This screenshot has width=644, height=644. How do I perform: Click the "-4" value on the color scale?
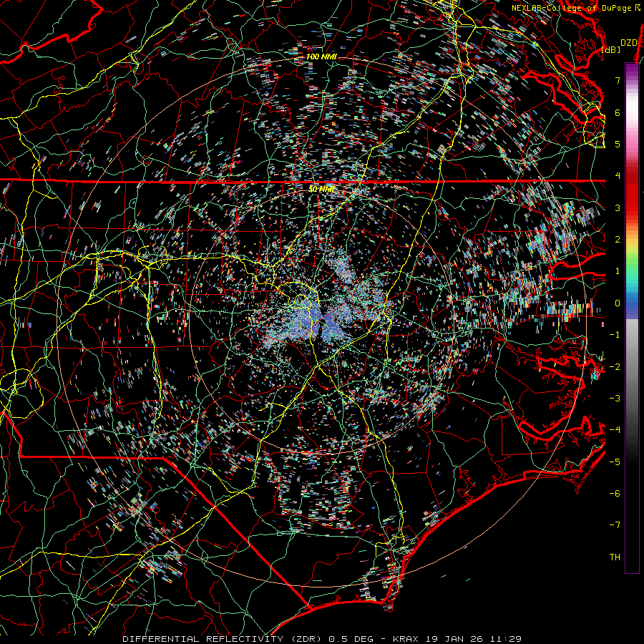pyautogui.click(x=615, y=430)
